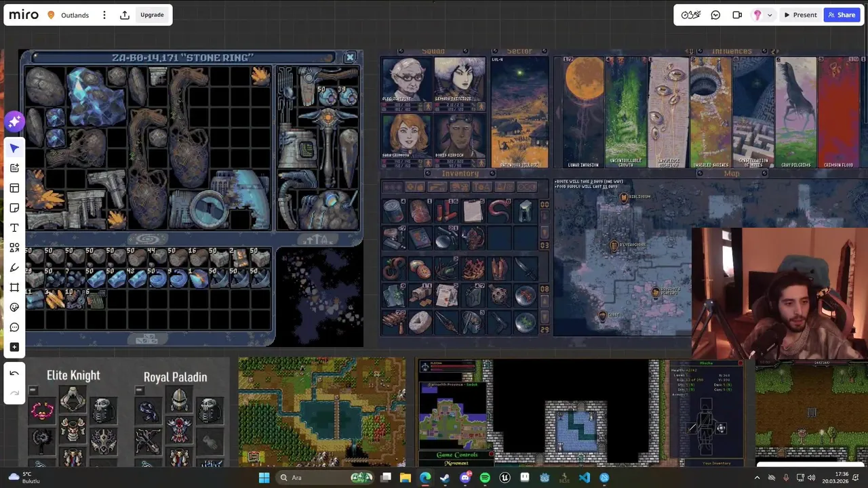
Task: Open the comments activity icon
Action: [715, 15]
